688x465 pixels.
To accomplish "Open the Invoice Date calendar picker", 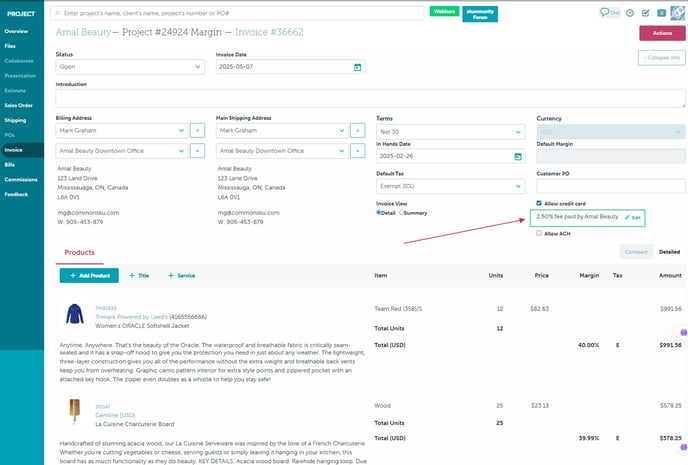I will click(x=358, y=67).
